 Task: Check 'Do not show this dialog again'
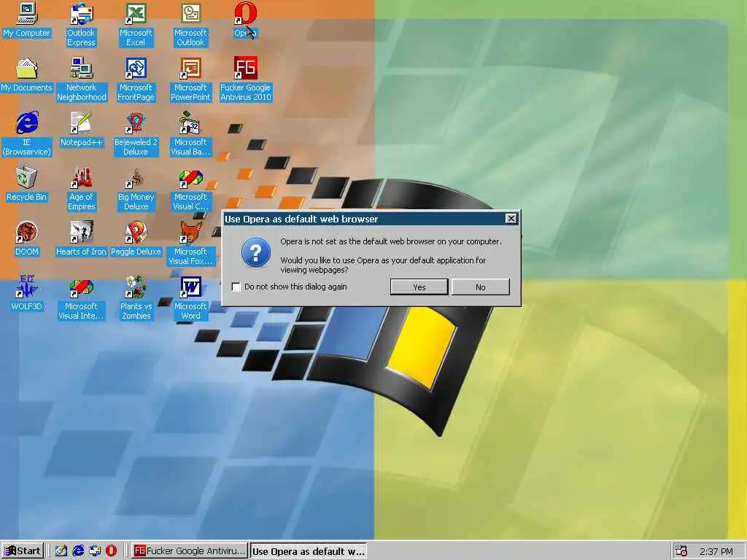point(236,287)
